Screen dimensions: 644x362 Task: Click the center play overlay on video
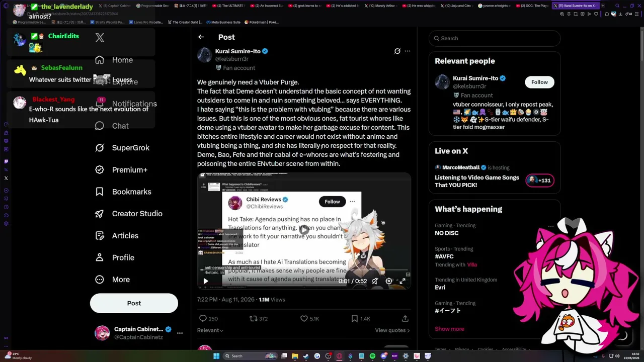point(304,230)
